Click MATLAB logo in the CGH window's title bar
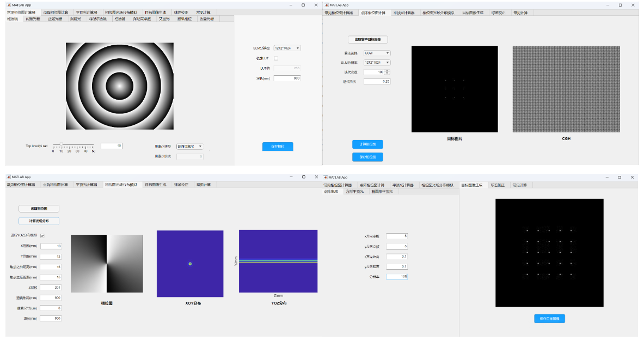The height and width of the screenshot is (341, 644). (326, 5)
